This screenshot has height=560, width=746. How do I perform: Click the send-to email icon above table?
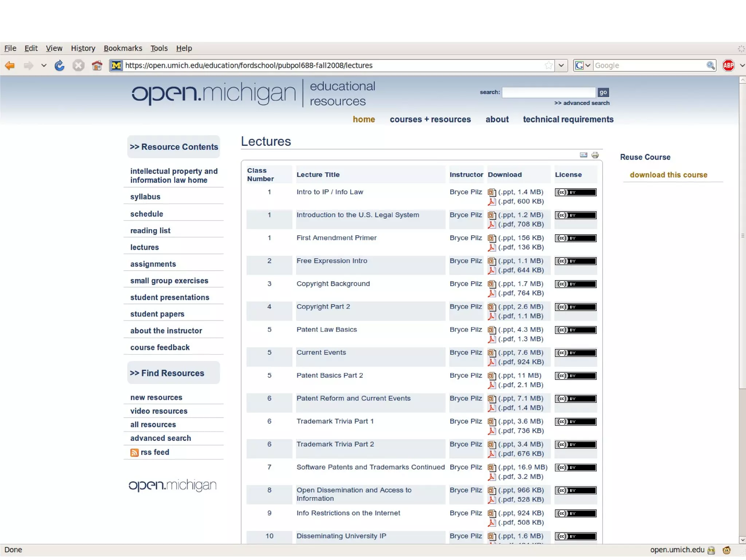pos(583,155)
